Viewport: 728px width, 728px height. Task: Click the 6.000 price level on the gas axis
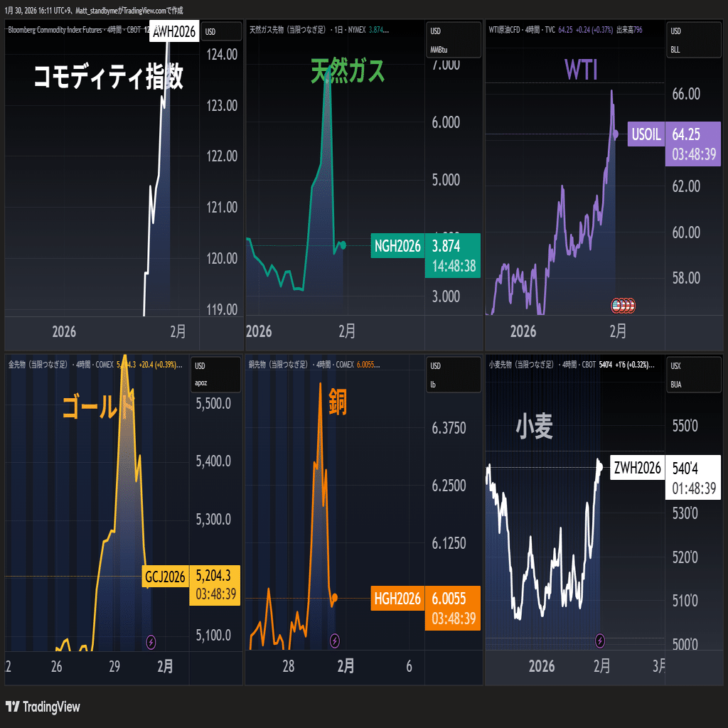tap(446, 122)
